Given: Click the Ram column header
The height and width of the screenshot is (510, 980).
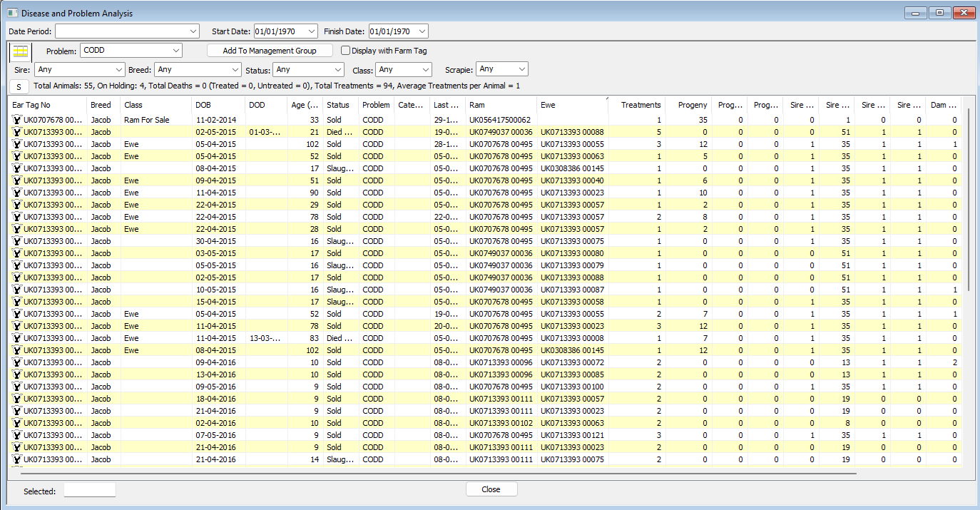Looking at the screenshot, I should point(501,105).
